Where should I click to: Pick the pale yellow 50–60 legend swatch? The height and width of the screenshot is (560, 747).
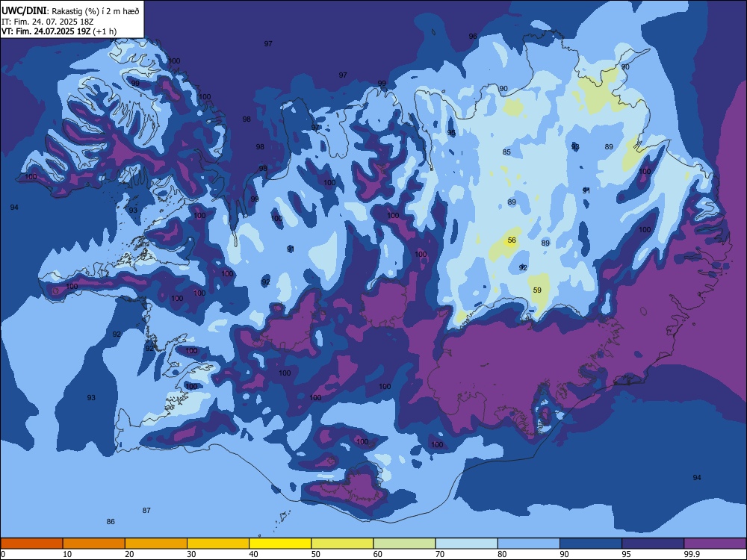pyautogui.click(x=343, y=544)
